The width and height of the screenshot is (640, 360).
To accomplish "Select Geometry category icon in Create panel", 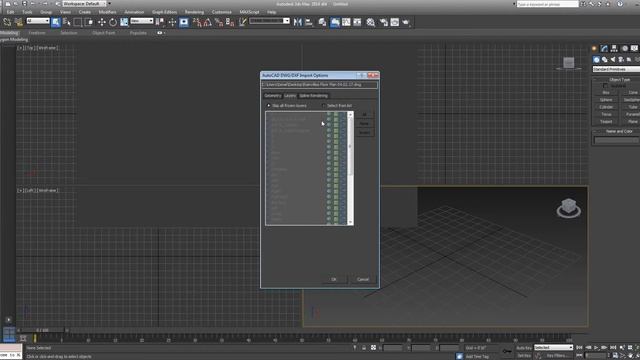I will coord(596,60).
